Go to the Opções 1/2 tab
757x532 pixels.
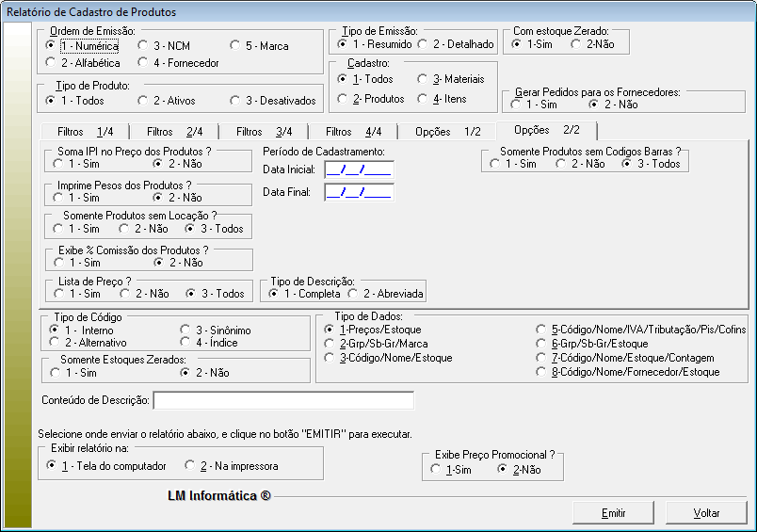(x=447, y=132)
